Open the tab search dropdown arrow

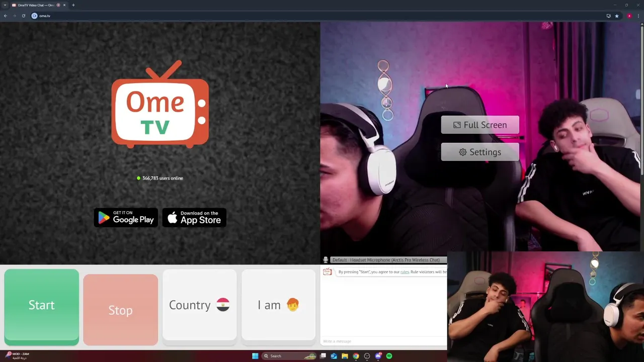5,5
